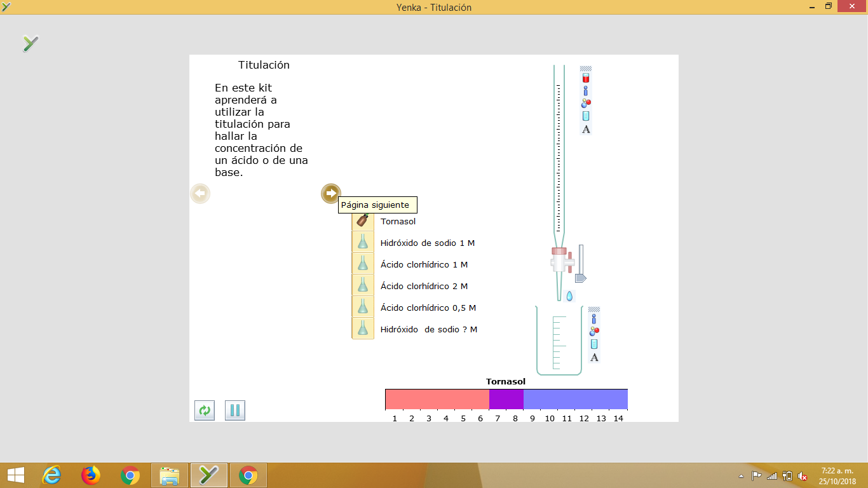Click the Tornasol label in the list
Viewport: 868px width, 488px height.
398,221
